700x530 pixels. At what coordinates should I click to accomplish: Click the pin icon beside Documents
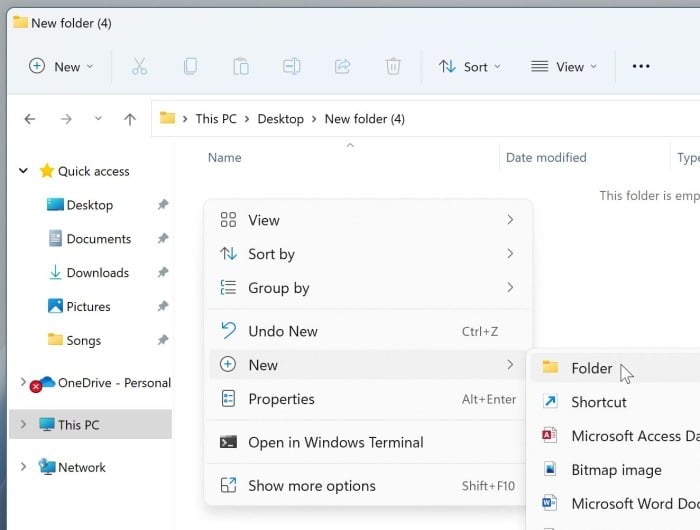click(162, 238)
